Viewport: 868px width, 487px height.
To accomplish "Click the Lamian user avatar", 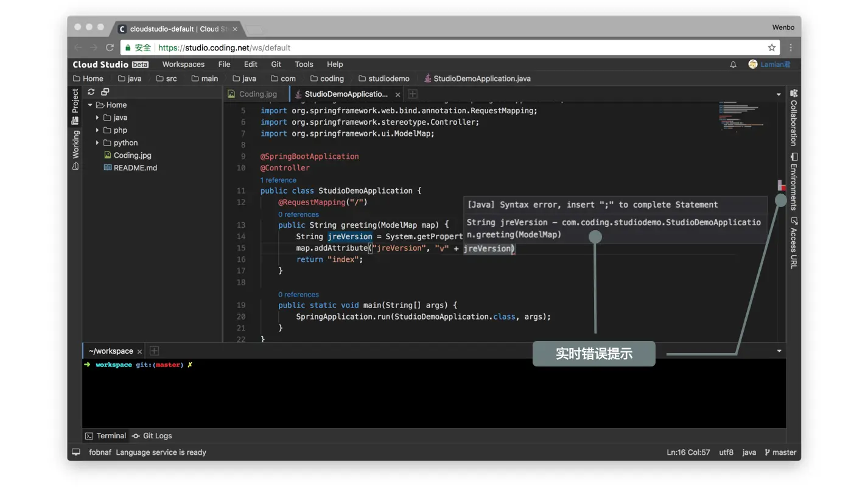I will click(753, 64).
